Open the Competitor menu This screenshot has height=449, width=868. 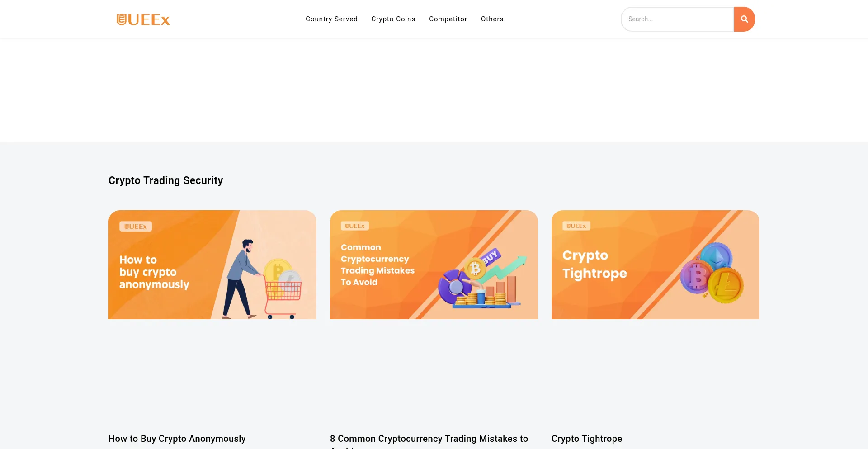pyautogui.click(x=448, y=19)
